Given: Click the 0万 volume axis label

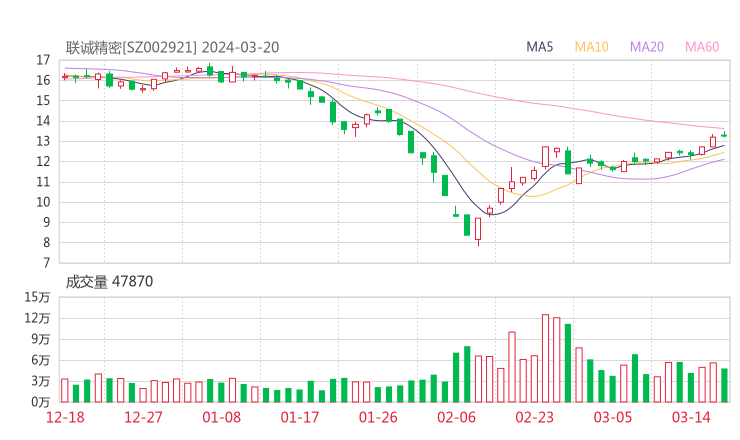Looking at the screenshot, I should tap(41, 402).
